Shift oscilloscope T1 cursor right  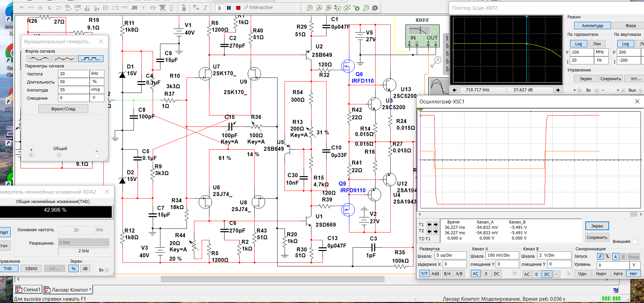click(436, 224)
